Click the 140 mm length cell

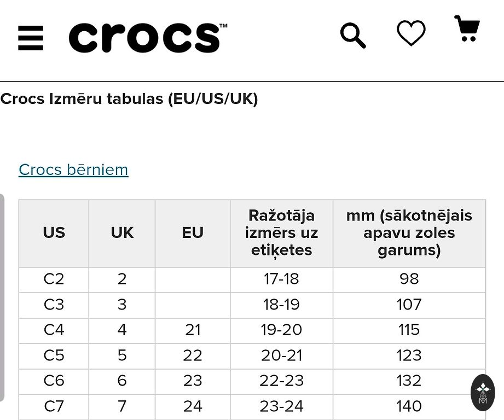coord(409,406)
